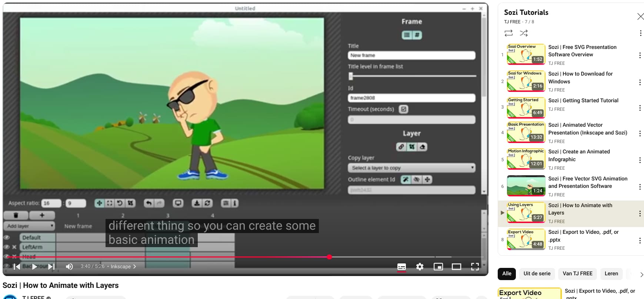Hide the Default layer via eye icon
The height and width of the screenshot is (299, 644).
6,237
